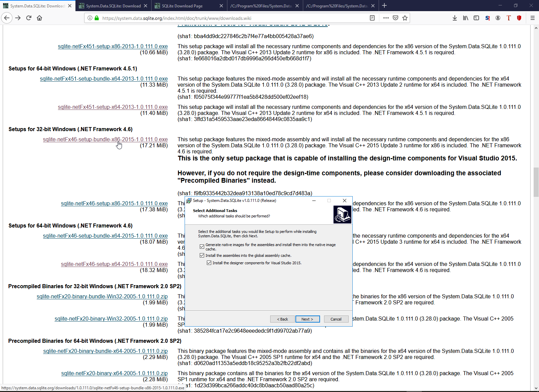539x392 pixels.
Task: Select the heading "Setups for 64-bit Windows (.NET Framework 4.5.1)"
Action: click(x=73, y=69)
